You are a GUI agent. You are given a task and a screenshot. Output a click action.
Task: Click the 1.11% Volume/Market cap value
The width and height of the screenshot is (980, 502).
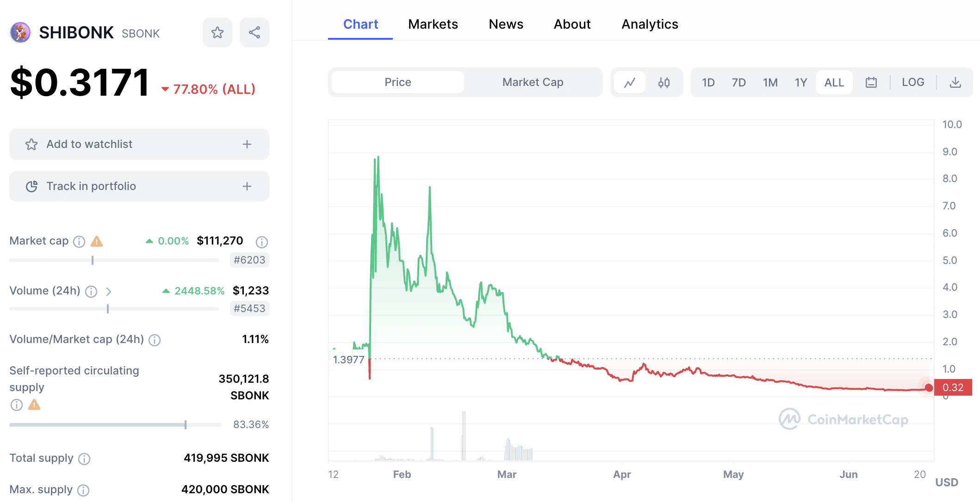(x=255, y=339)
